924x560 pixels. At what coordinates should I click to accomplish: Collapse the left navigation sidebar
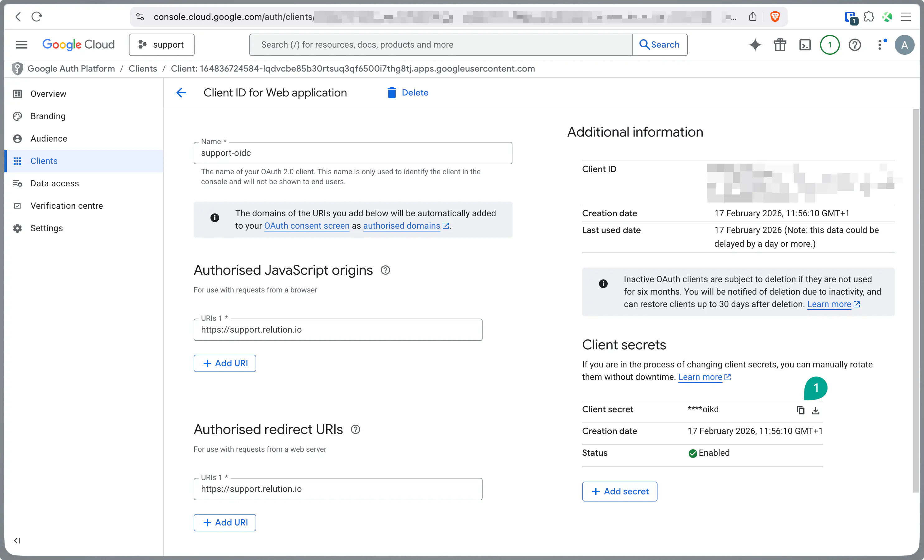click(x=17, y=540)
